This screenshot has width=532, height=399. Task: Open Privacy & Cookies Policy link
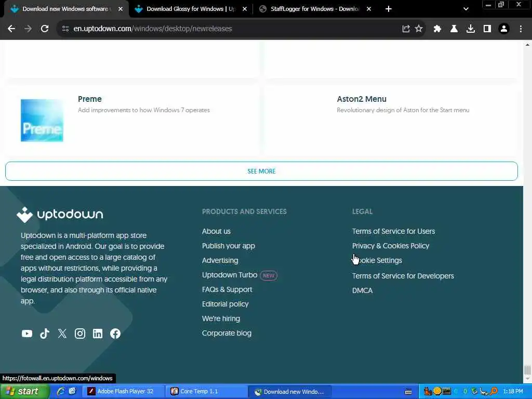click(391, 246)
